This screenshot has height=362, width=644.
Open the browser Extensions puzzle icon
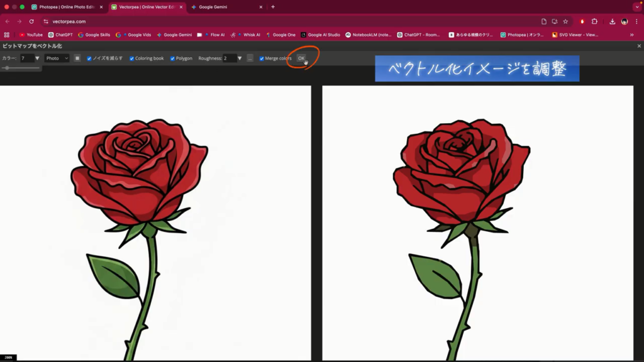click(x=594, y=21)
